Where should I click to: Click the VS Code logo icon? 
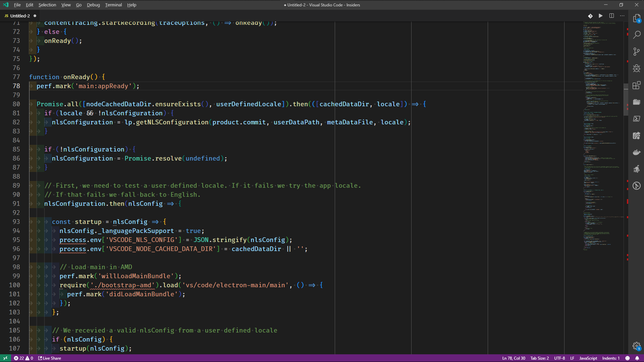[x=6, y=5]
